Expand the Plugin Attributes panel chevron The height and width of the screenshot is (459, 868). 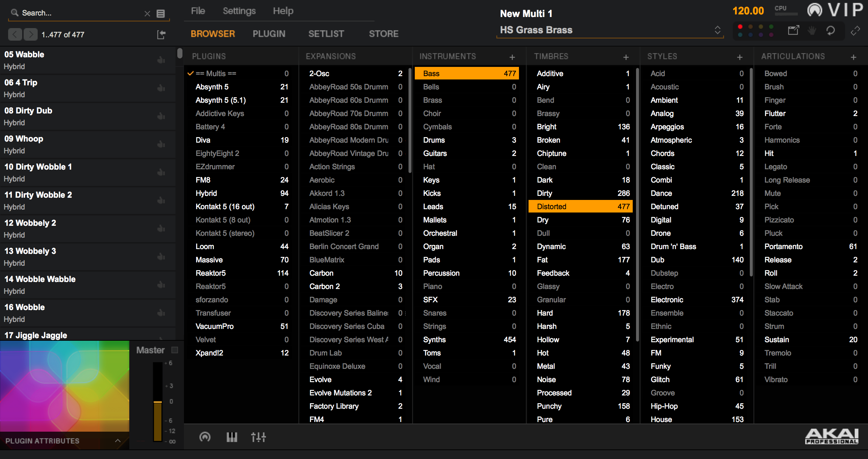click(117, 441)
